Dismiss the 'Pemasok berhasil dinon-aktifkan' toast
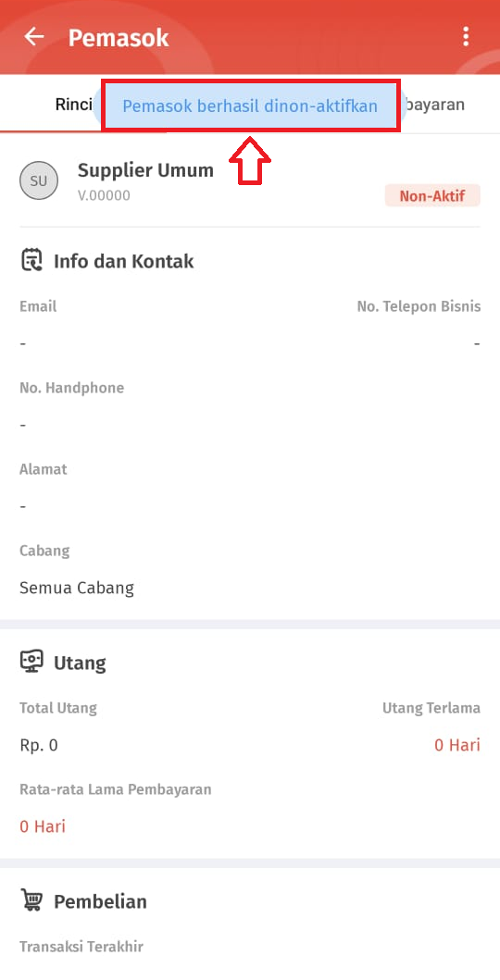500x980 pixels. click(250, 105)
